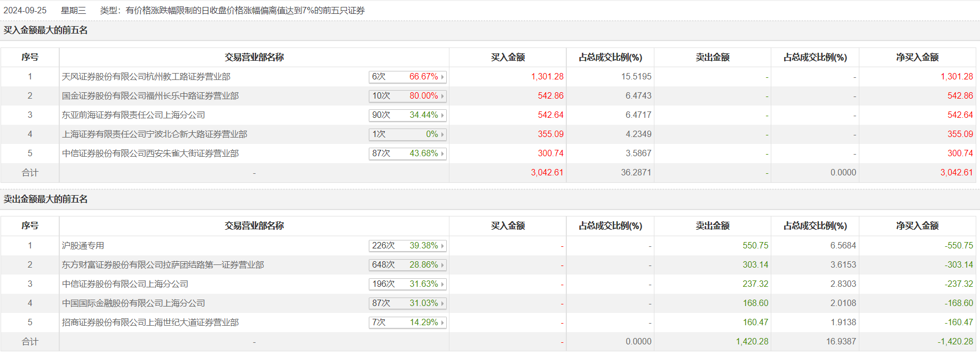Open the 沪股通专用 seat link

click(83, 246)
